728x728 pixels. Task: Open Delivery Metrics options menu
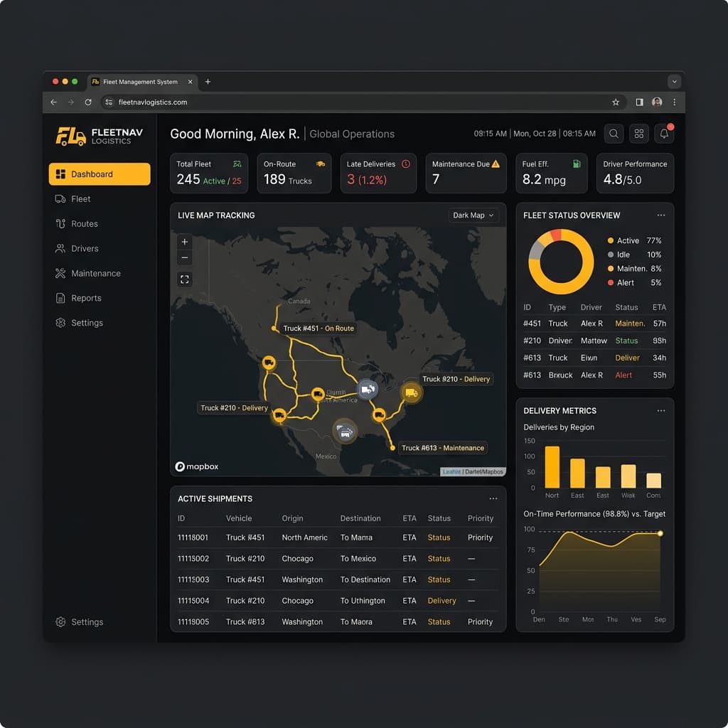(x=660, y=410)
